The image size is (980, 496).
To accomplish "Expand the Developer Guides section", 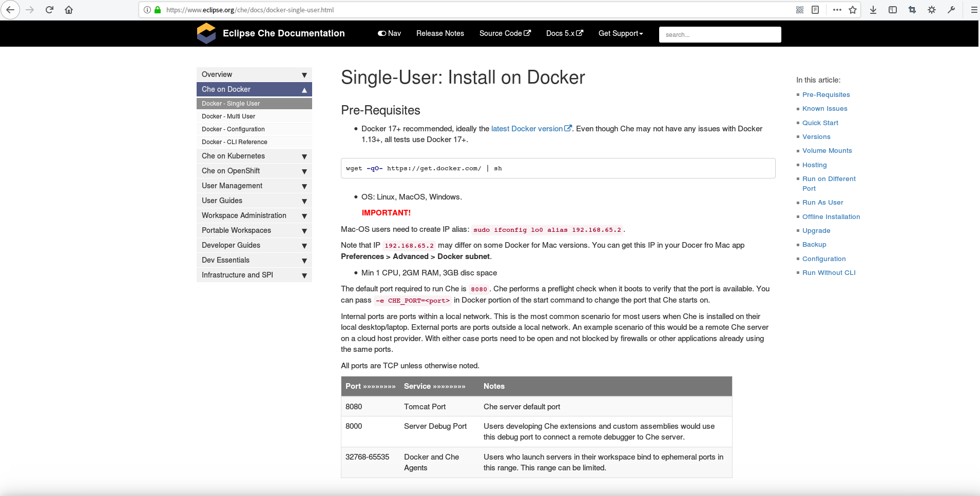I will 254,245.
